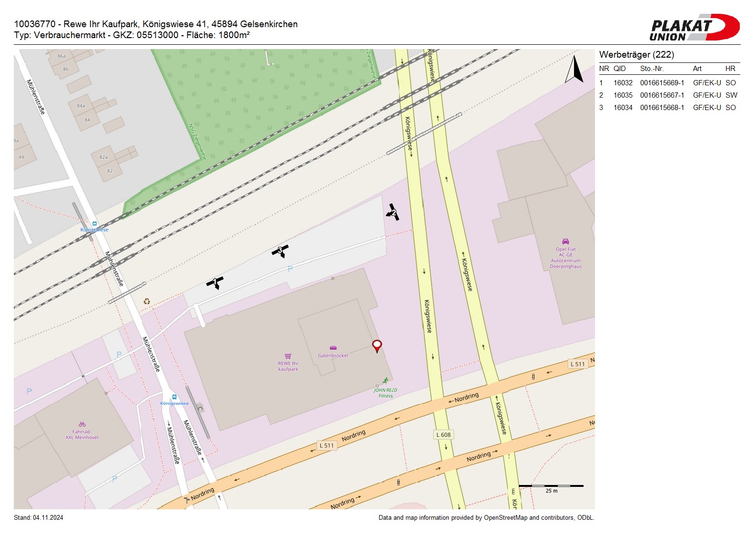Click the northern Königswiese tram stop icon
The height and width of the screenshot is (535, 756).
[94, 223]
